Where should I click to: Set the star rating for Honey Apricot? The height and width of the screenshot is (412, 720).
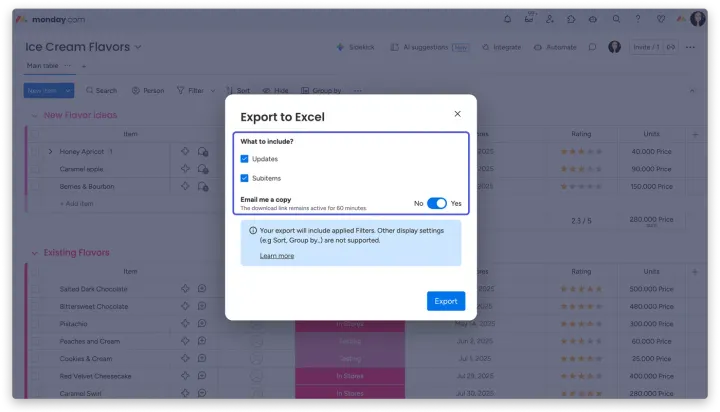coord(581,152)
